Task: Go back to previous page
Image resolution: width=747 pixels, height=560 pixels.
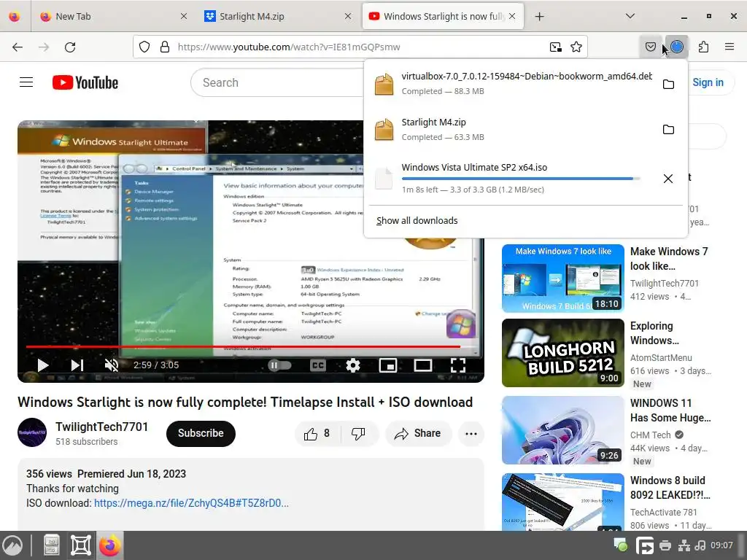Action: [x=18, y=47]
